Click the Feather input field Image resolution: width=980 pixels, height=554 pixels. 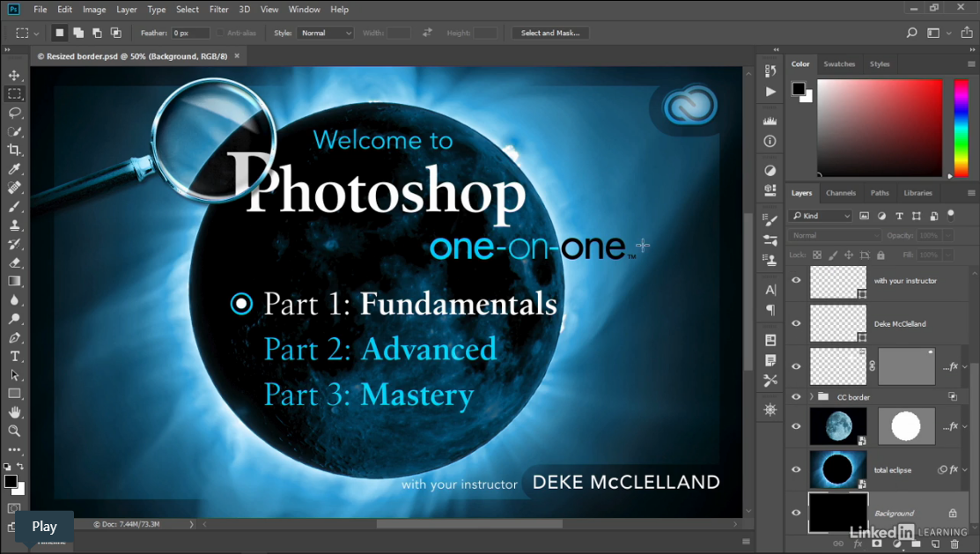190,33
